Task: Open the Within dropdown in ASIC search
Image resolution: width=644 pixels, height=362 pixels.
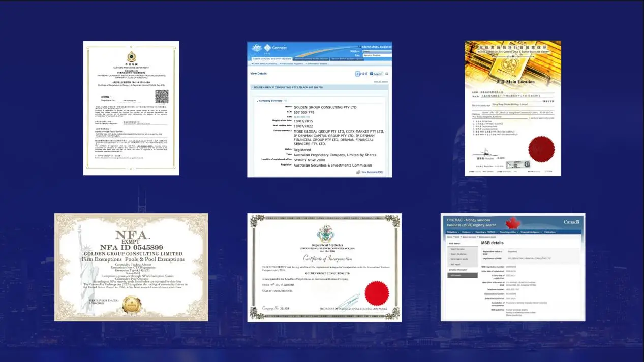Action: 377,51
